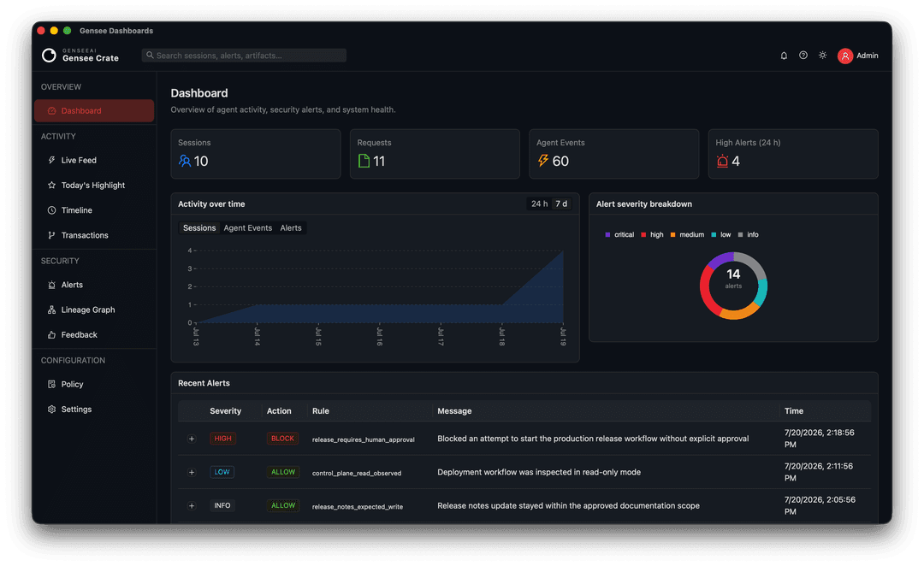Toggle the light/dark theme sun icon
This screenshot has width=924, height=566.
coord(823,56)
